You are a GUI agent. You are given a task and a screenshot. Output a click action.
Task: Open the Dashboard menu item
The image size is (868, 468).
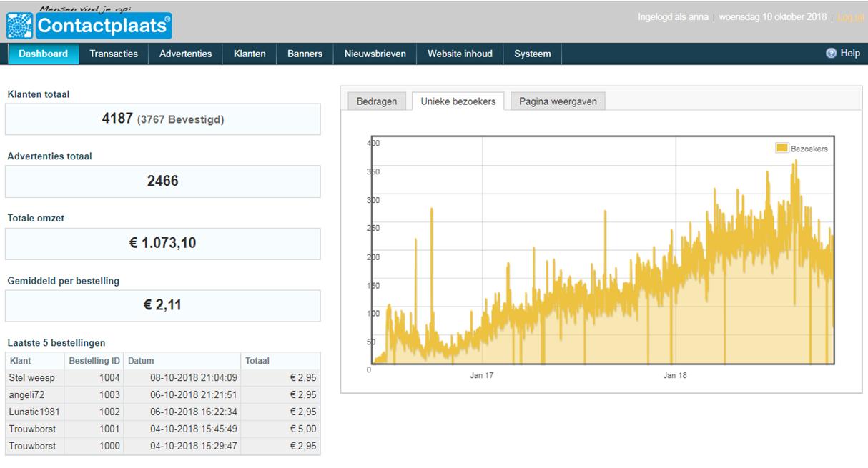point(43,54)
